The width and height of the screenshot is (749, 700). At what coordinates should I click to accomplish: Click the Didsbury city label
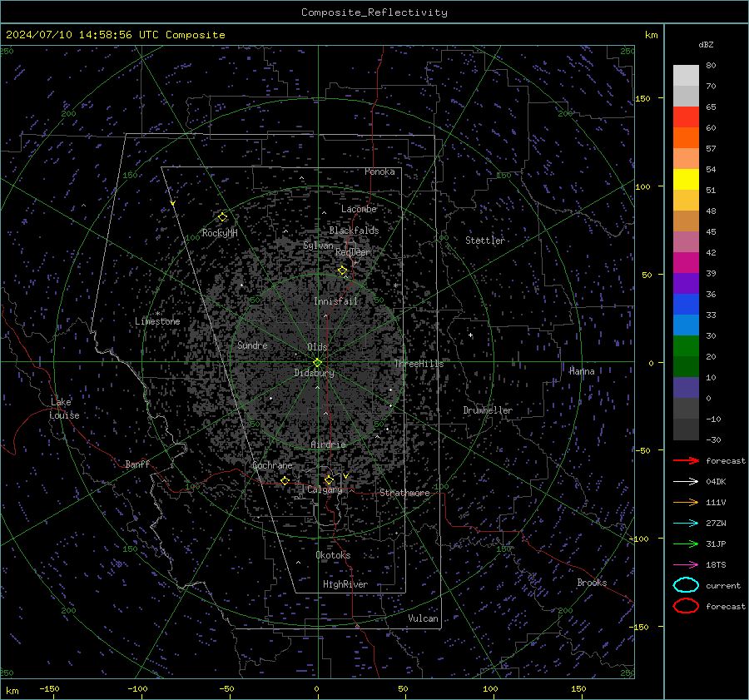315,373
